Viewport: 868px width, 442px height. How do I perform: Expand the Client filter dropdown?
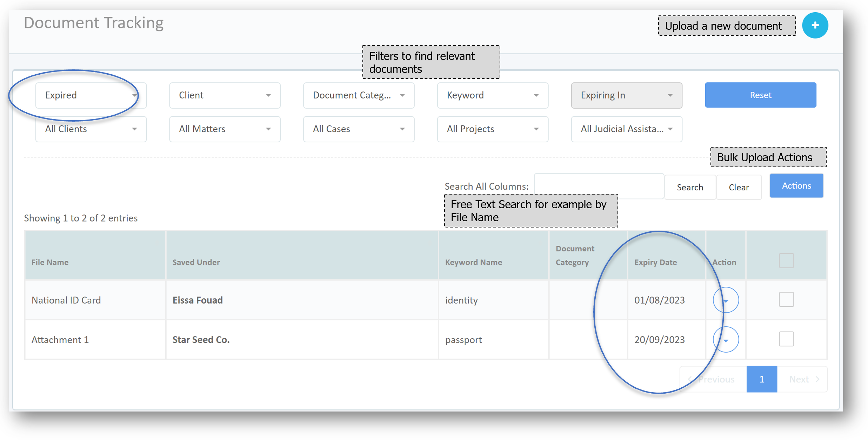pos(225,95)
